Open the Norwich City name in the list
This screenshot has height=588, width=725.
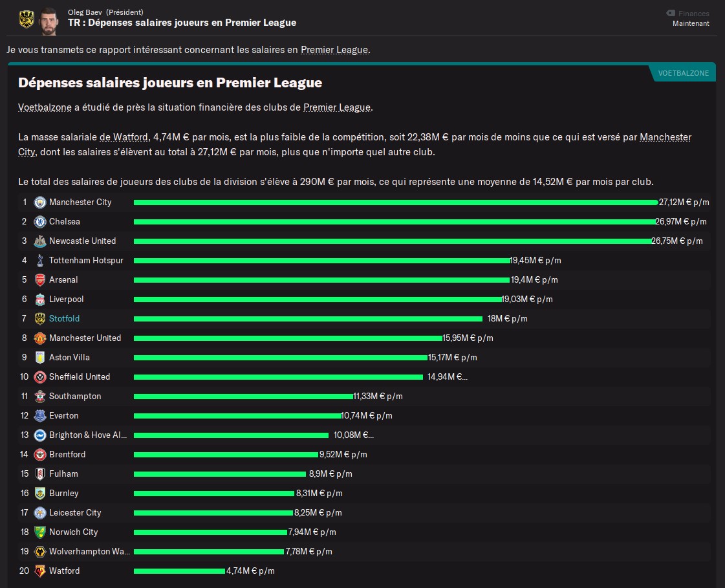(x=74, y=532)
